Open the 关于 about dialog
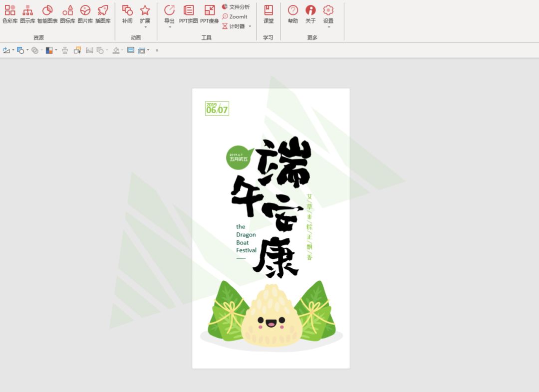The height and width of the screenshot is (392, 539). point(310,14)
